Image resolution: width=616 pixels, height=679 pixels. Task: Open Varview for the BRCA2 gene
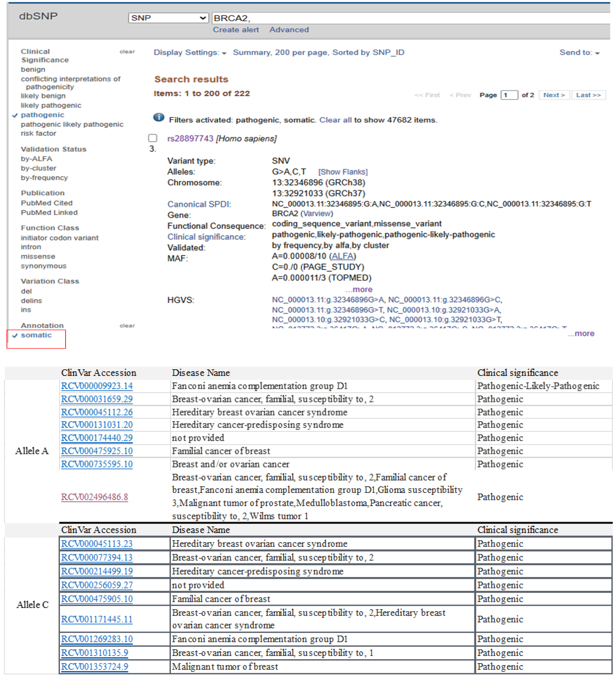pos(317,213)
